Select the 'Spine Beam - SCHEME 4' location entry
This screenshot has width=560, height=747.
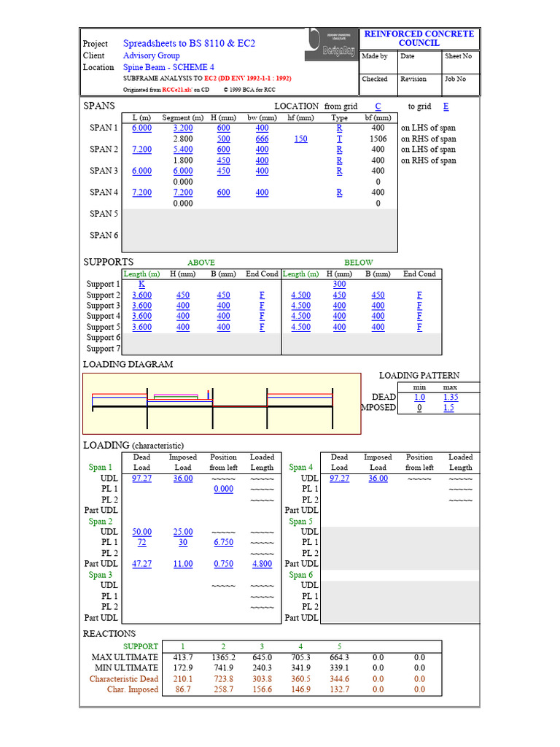[168, 67]
